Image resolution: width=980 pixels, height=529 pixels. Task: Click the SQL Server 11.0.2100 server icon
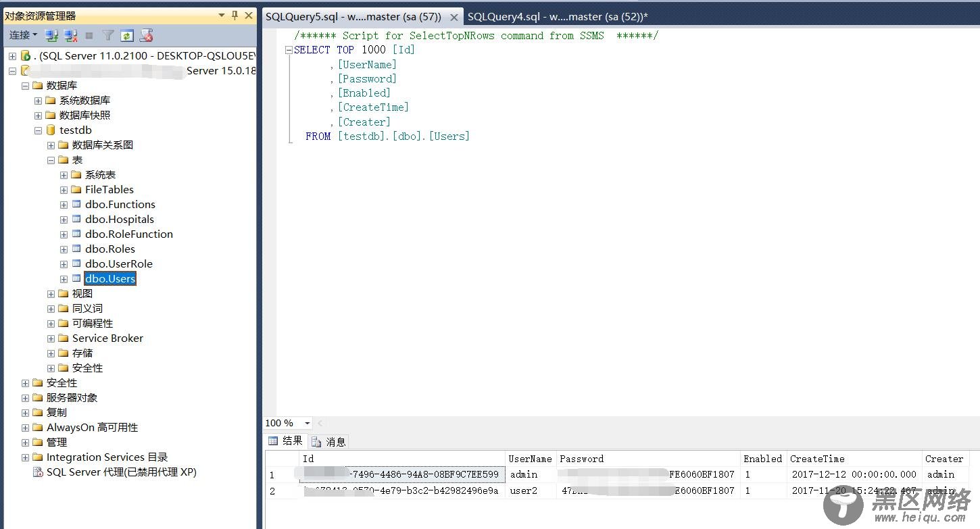click(x=26, y=55)
